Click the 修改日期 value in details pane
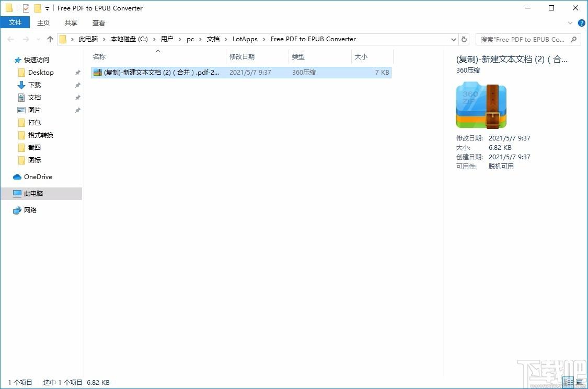 [509, 138]
